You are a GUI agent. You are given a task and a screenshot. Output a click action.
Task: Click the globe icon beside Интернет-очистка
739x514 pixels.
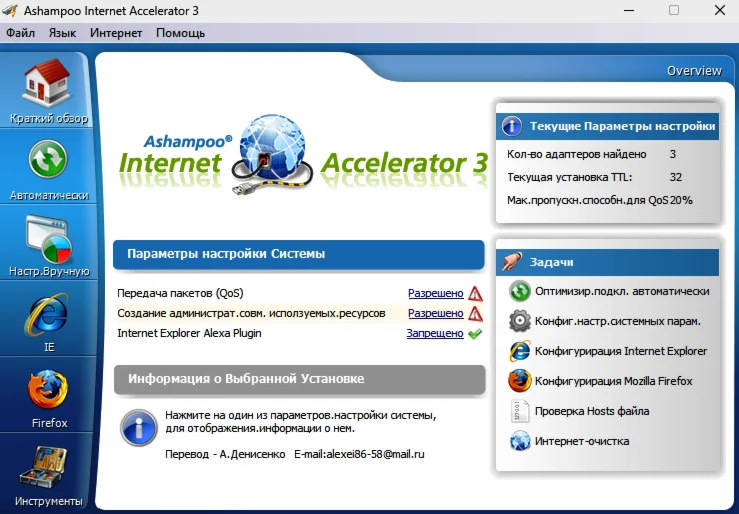520,441
